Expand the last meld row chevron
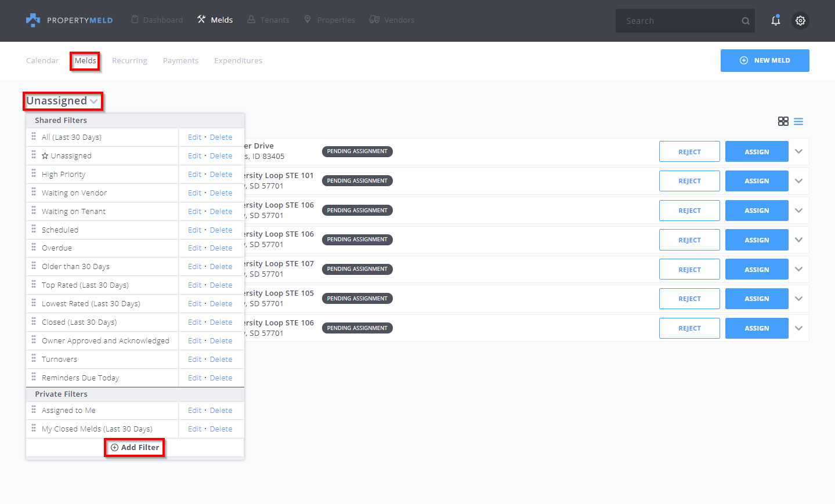The width and height of the screenshot is (835, 504). (798, 328)
